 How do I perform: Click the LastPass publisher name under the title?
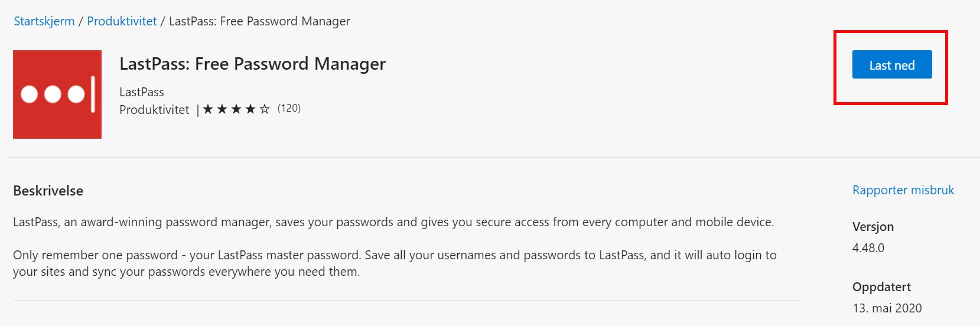[x=142, y=92]
